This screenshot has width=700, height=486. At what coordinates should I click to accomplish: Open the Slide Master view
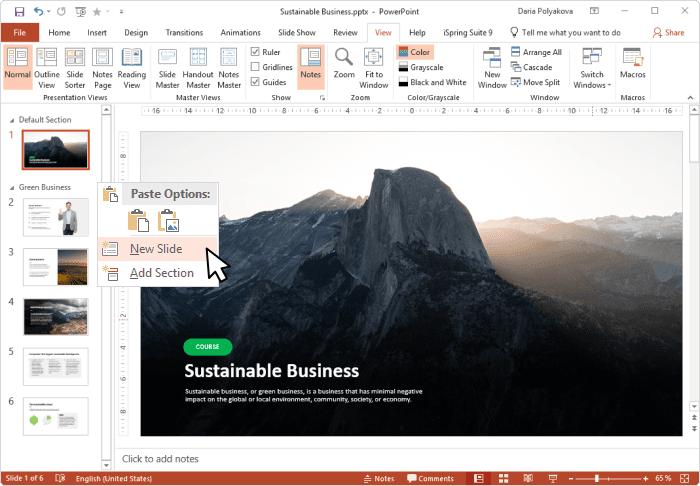(167, 68)
